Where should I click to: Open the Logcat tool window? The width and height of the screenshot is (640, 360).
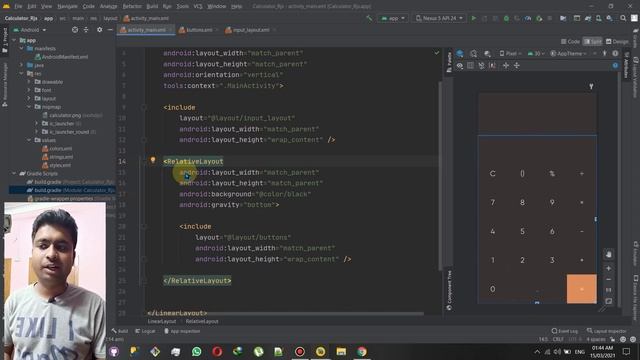[145, 331]
